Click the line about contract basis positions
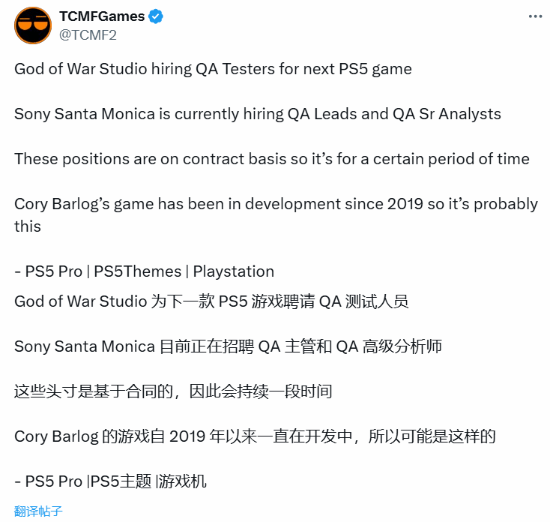 (272, 159)
